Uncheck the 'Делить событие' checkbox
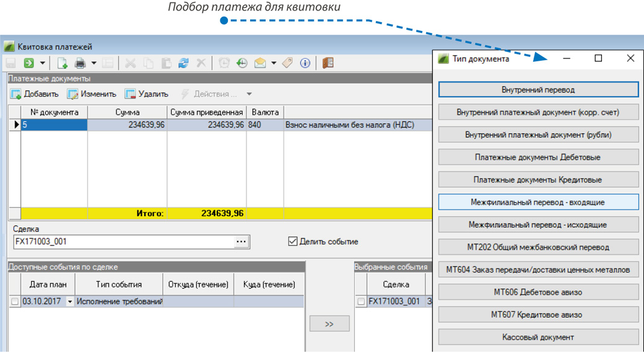The image size is (644, 353). coord(293,242)
